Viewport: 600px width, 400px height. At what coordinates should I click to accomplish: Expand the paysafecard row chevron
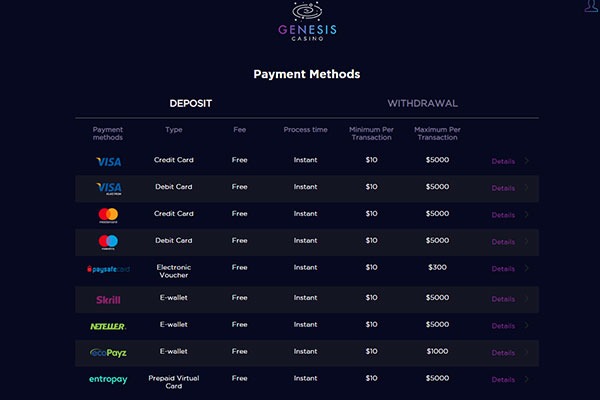pos(527,269)
